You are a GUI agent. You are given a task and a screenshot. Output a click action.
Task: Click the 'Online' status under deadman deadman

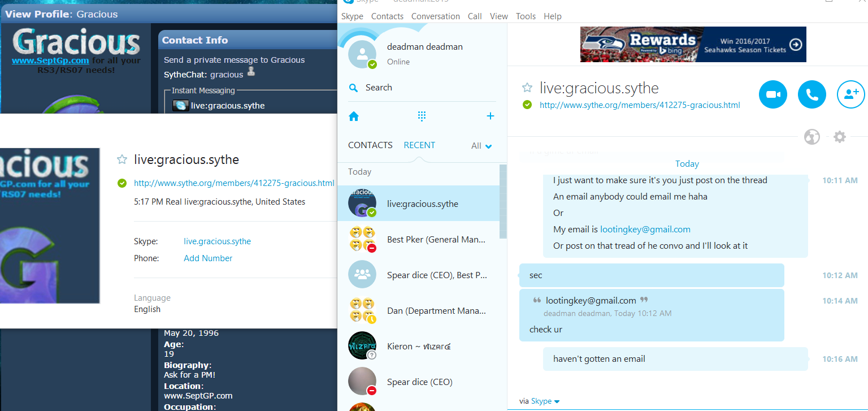[398, 62]
